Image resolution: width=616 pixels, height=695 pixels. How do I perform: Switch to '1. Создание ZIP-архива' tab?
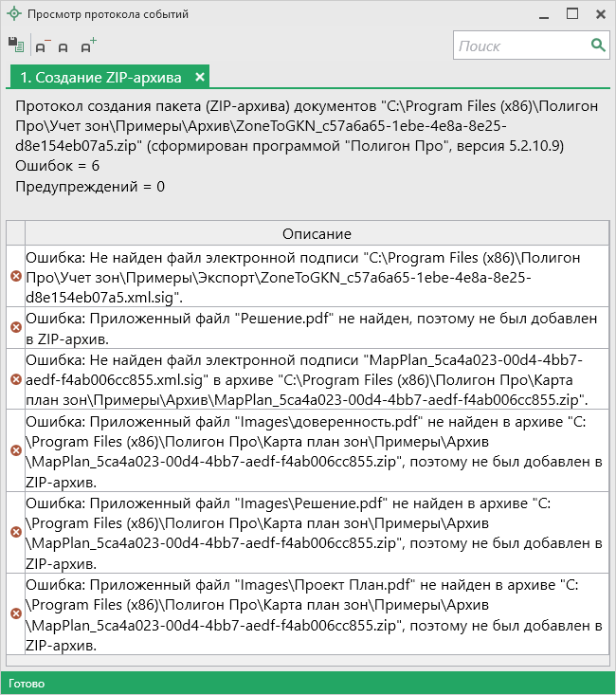point(100,77)
